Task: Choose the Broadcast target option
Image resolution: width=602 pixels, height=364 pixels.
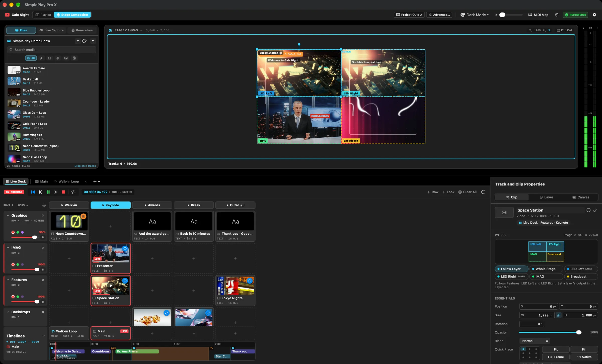Action: click(x=581, y=277)
